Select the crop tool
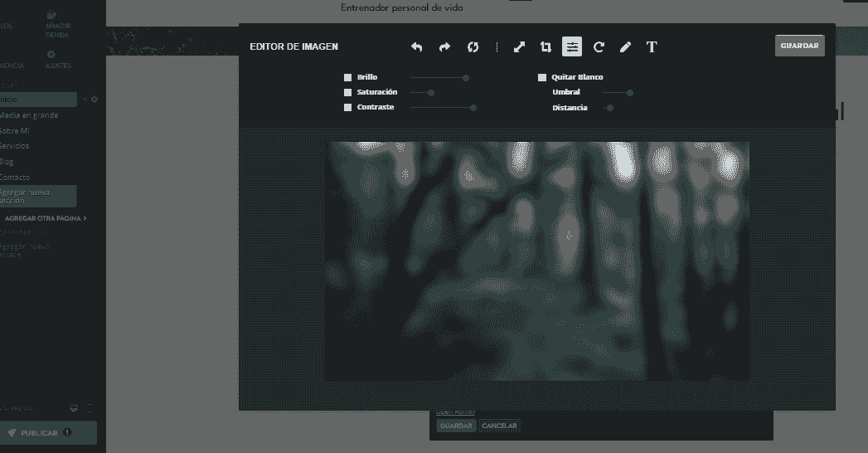 pos(546,47)
